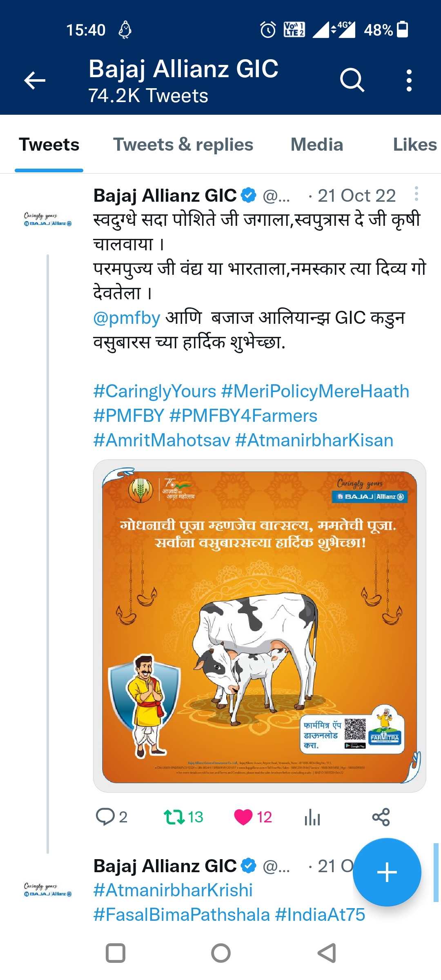This screenshot has width=441, height=980.
Task: Open the #CaringlyYours hashtag
Action: point(155,391)
